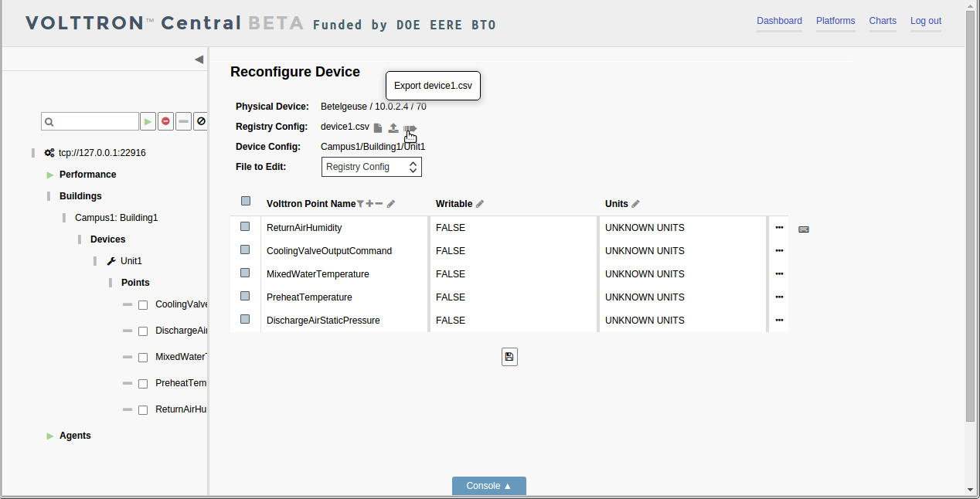Select the Agents tree item
Viewport: 980px width, 499px height.
tap(75, 436)
